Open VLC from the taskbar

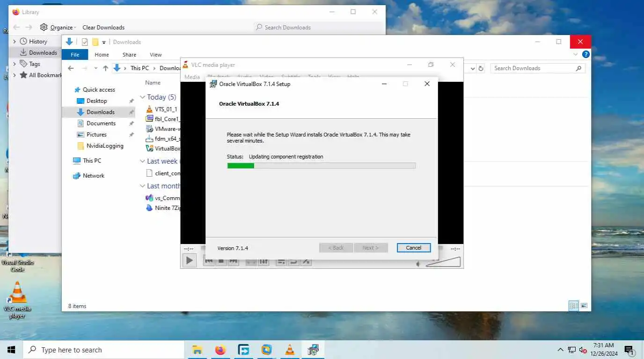point(290,350)
